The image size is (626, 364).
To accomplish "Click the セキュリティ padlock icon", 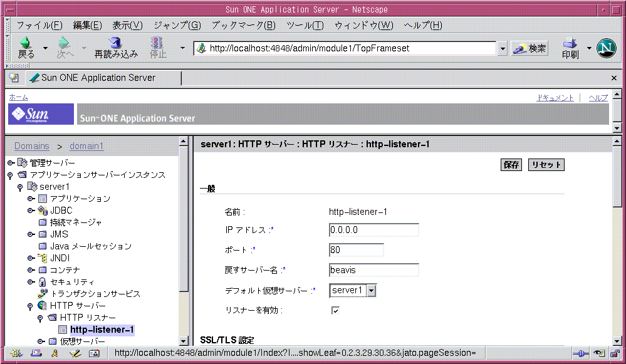I will point(43,282).
